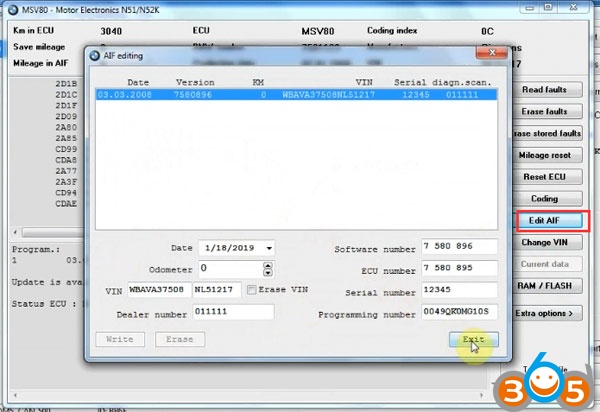Click the Exit button in AIF editing
This screenshot has width=600, height=412.
pos(474,339)
